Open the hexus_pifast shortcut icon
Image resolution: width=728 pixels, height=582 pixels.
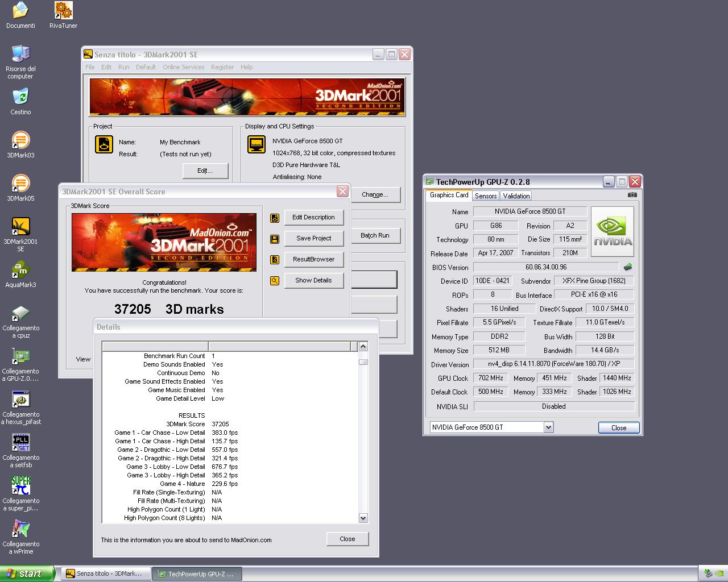[20, 407]
